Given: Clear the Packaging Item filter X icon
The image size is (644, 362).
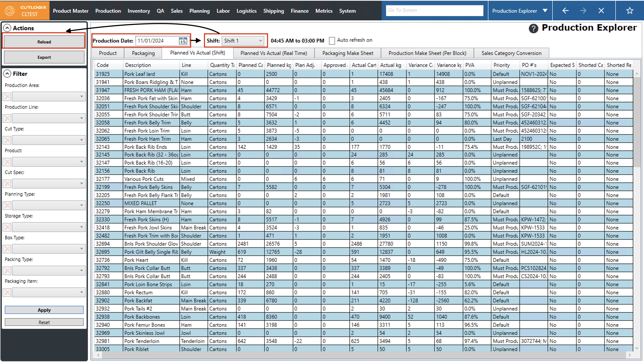Looking at the screenshot, I should (7, 292).
